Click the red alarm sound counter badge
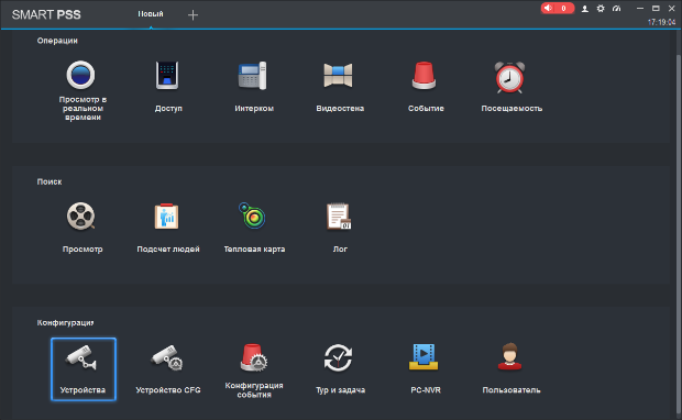 [557, 8]
